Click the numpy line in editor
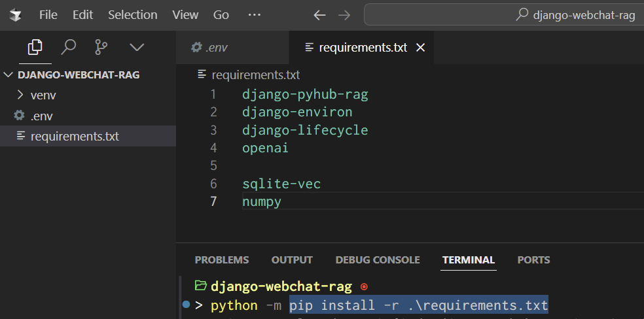The image size is (644, 319). [262, 202]
